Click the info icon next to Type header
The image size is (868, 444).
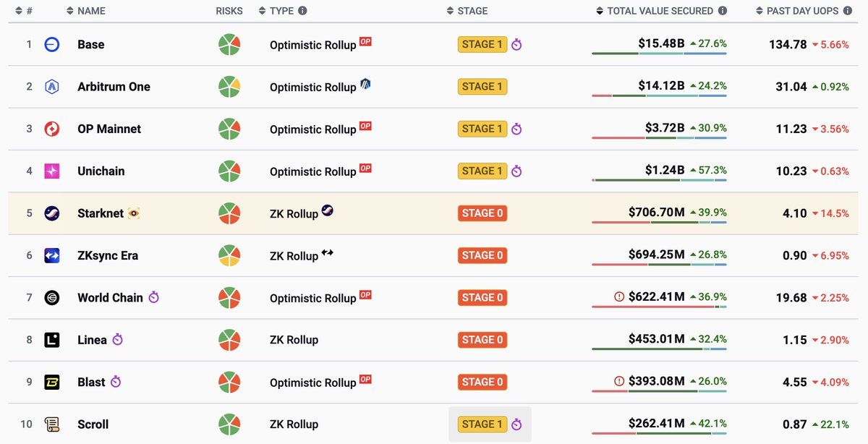(x=302, y=11)
